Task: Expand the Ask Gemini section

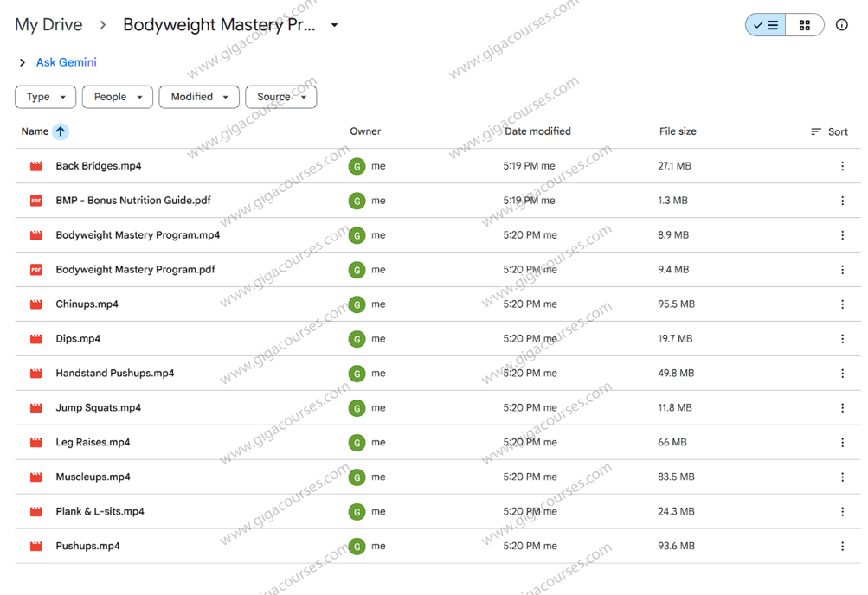Action: pos(21,62)
